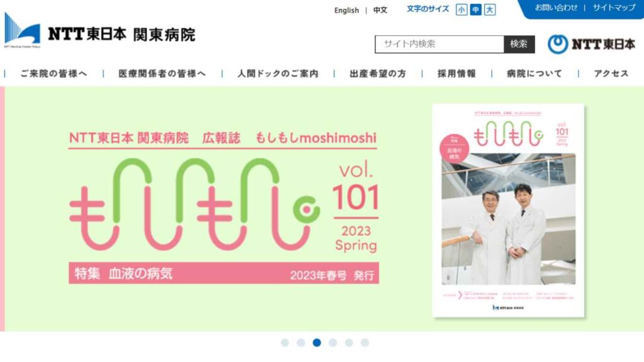Open the お問い合わせ link
The image size is (644, 362).
point(556,8)
